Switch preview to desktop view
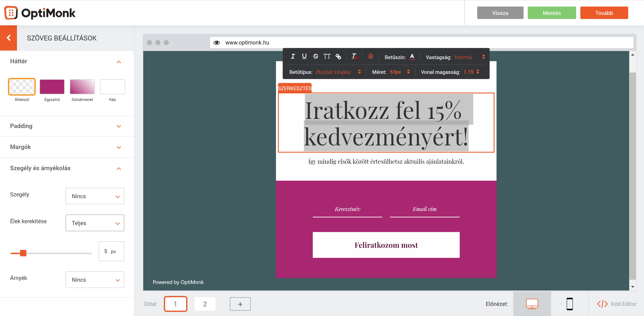Screen dimensions: 644x316 point(532,304)
